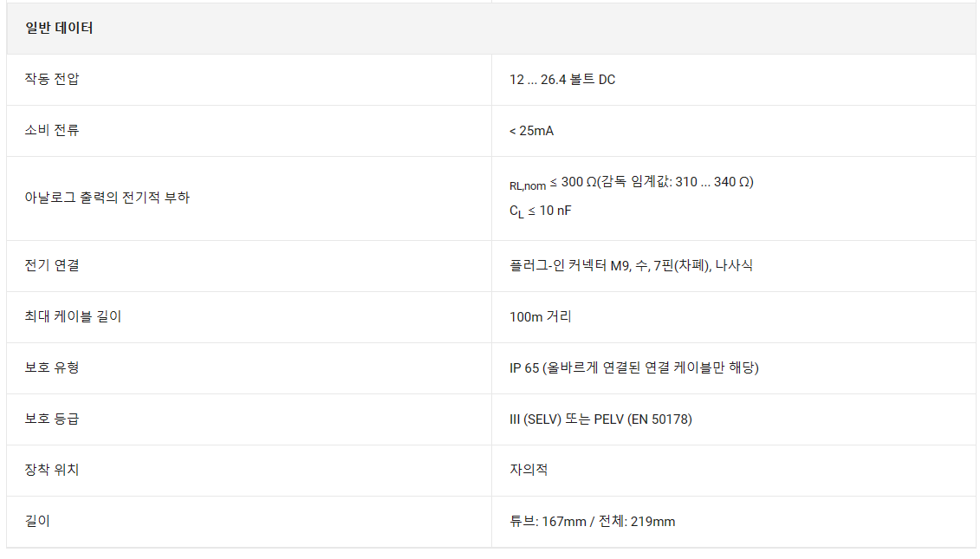Click III (SELV) 또는 PELV value
980x559 pixels.
[600, 419]
